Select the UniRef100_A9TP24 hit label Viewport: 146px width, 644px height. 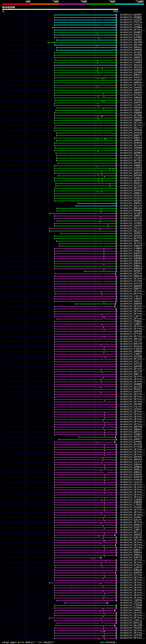pos(131,273)
